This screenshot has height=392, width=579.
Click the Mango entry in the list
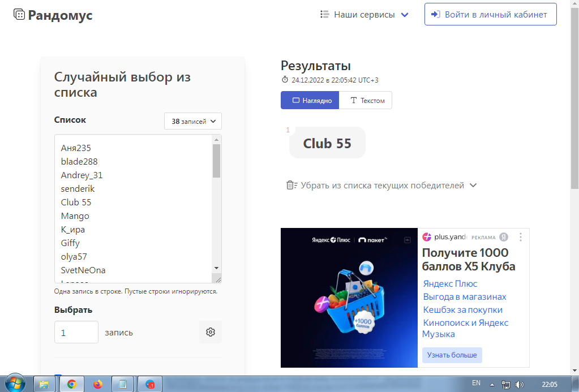point(75,216)
